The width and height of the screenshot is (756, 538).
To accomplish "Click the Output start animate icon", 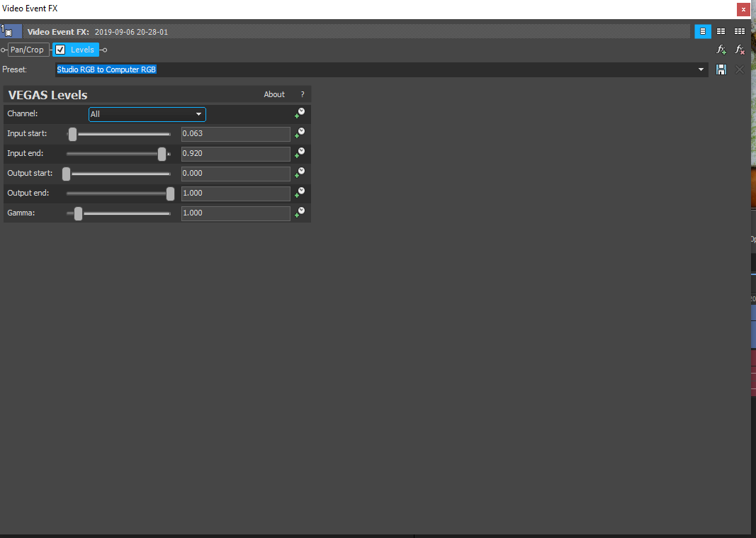I will [300, 173].
